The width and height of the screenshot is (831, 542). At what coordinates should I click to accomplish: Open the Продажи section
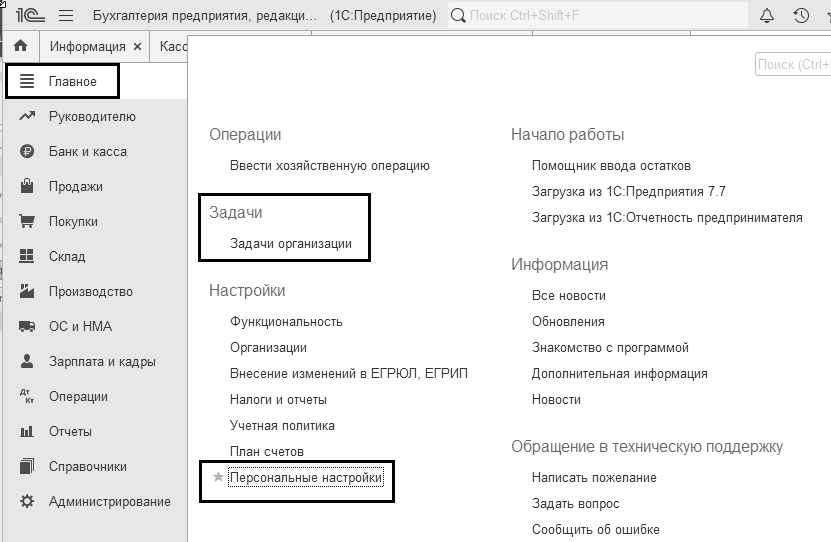pos(76,186)
